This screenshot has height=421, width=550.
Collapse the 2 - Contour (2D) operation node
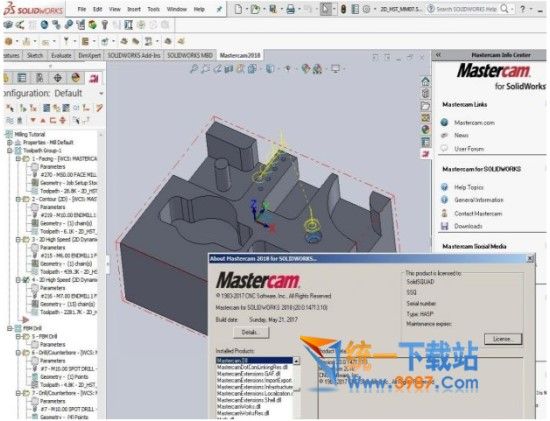18,199
